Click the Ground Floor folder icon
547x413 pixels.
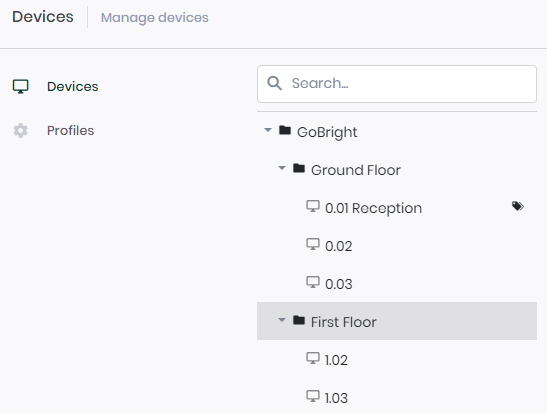tap(299, 168)
